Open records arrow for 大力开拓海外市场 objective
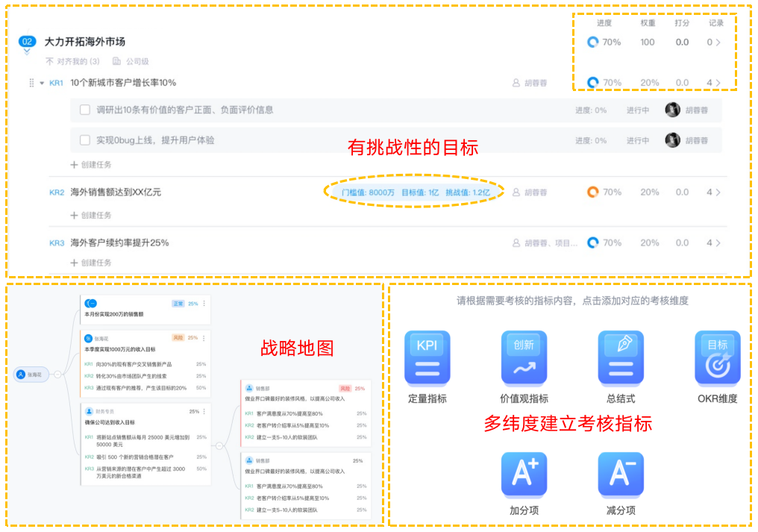 pyautogui.click(x=718, y=43)
